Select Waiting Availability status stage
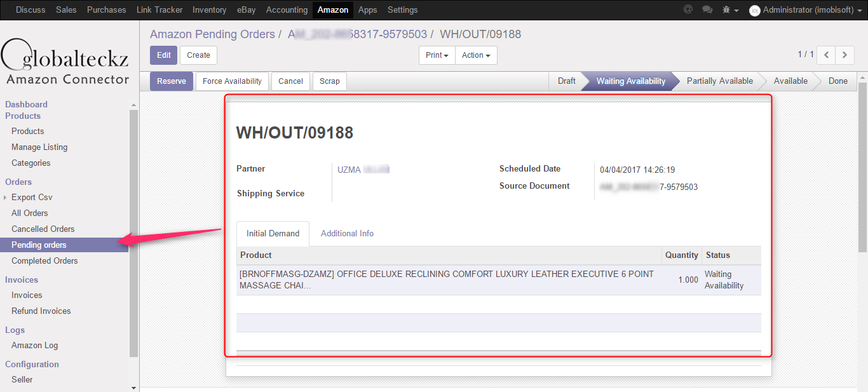 [x=630, y=81]
